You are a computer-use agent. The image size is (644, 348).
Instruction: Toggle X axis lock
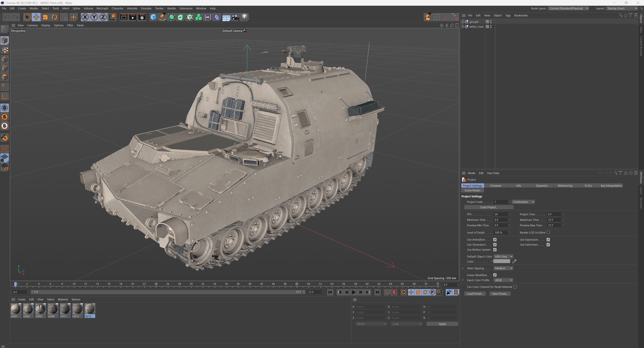pos(85,17)
